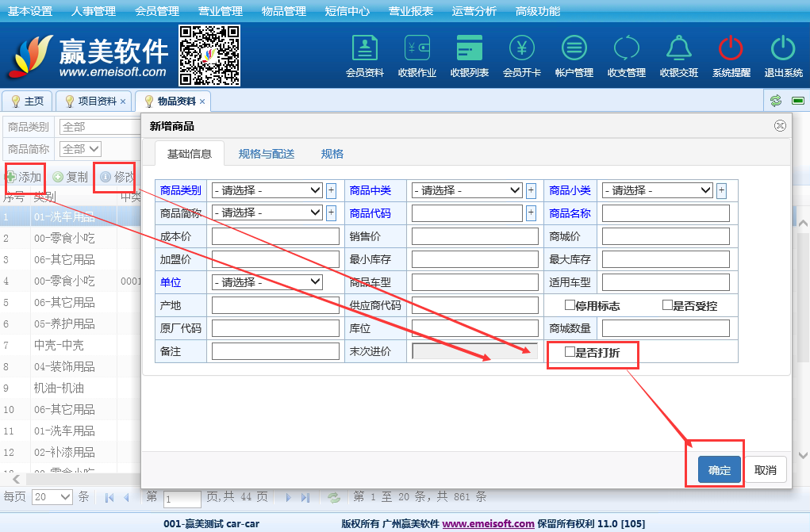Expand the 商品类别 dropdown in dialog
This screenshot has height=532, width=810.
pos(267,190)
